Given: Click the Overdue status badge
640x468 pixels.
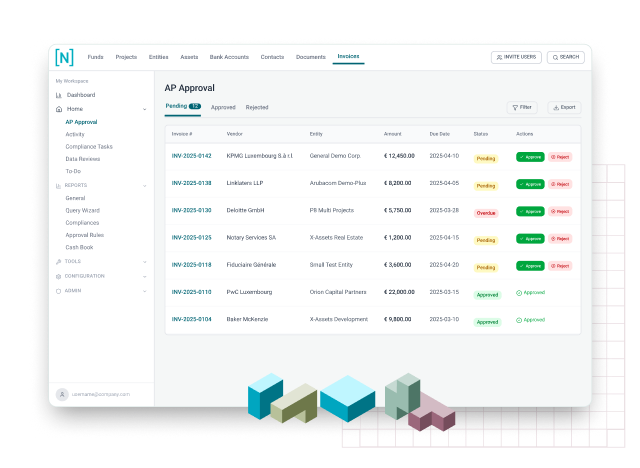Looking at the screenshot, I should (x=486, y=213).
